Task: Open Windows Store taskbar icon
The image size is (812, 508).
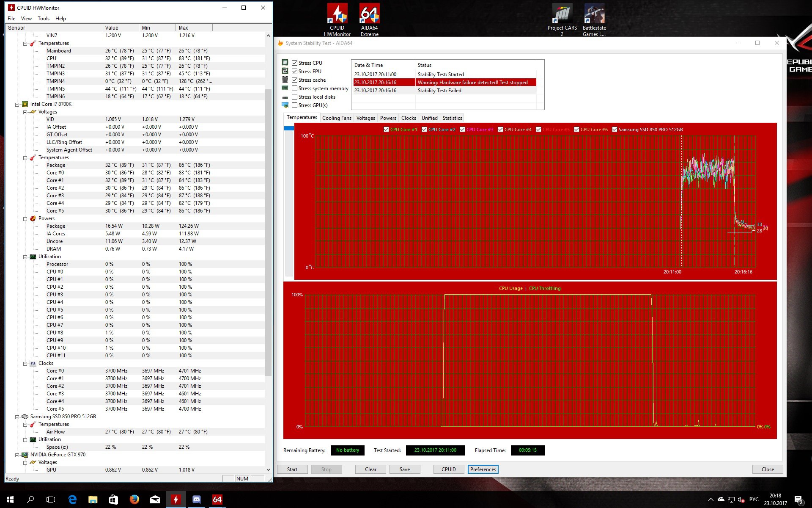Action: pyautogui.click(x=113, y=500)
